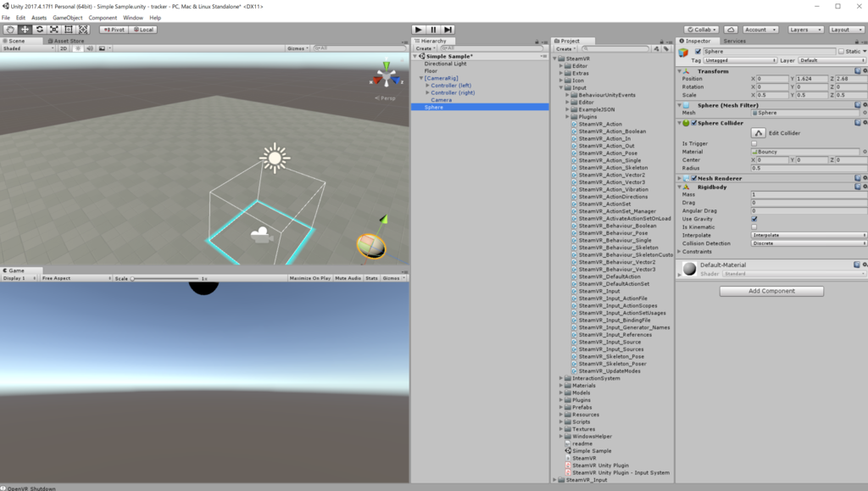The image size is (868, 491).
Task: Click the Play button
Action: tap(419, 30)
